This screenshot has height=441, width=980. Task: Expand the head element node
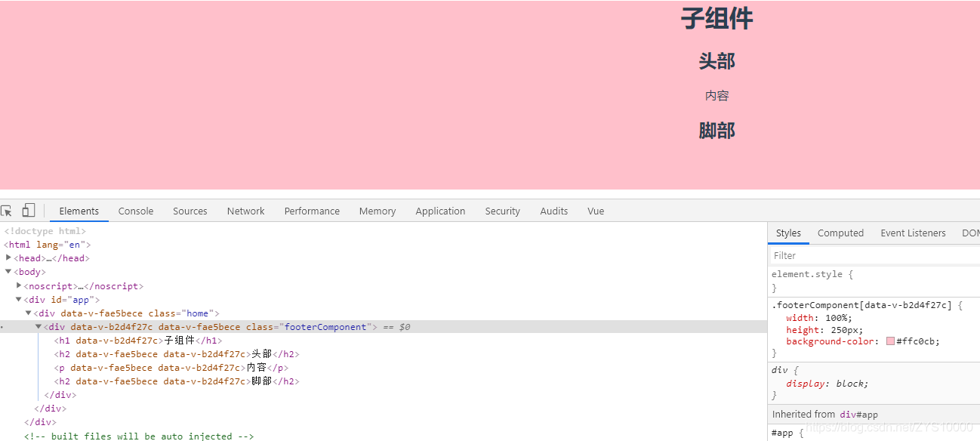pos(8,258)
